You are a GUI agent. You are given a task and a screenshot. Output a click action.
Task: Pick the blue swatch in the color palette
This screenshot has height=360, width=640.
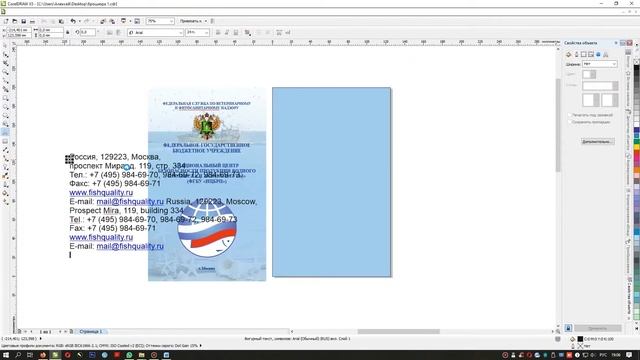637,131
